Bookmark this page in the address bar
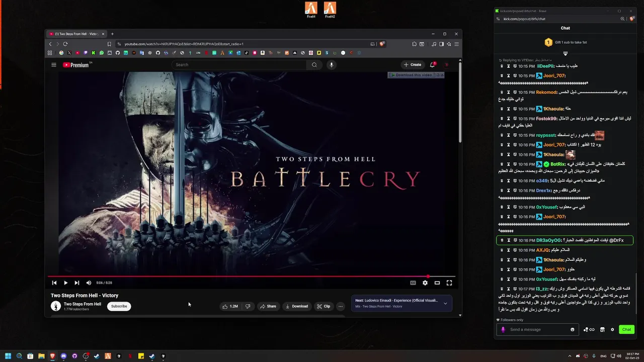Viewport: 644px width, 362px height. 109,44
